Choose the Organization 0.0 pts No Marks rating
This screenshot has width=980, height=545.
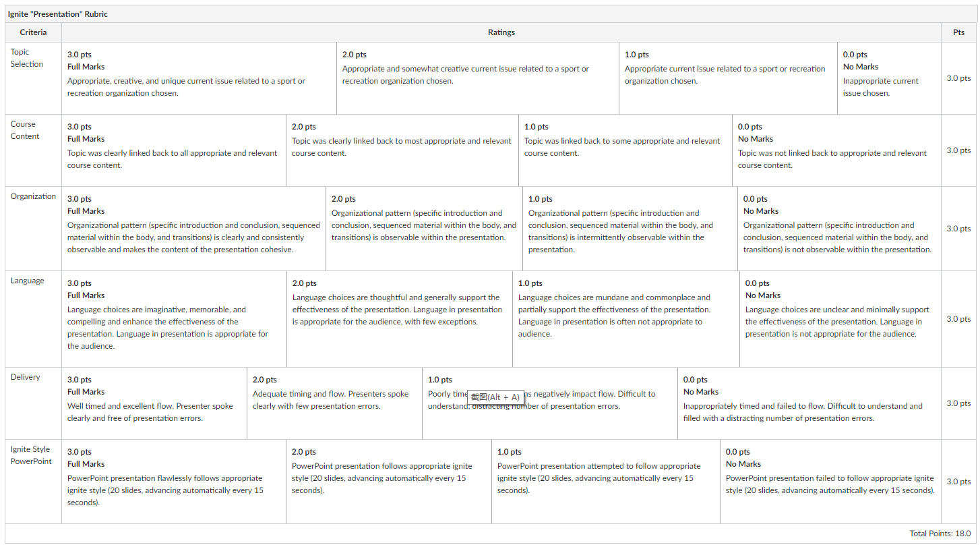pyautogui.click(x=839, y=229)
